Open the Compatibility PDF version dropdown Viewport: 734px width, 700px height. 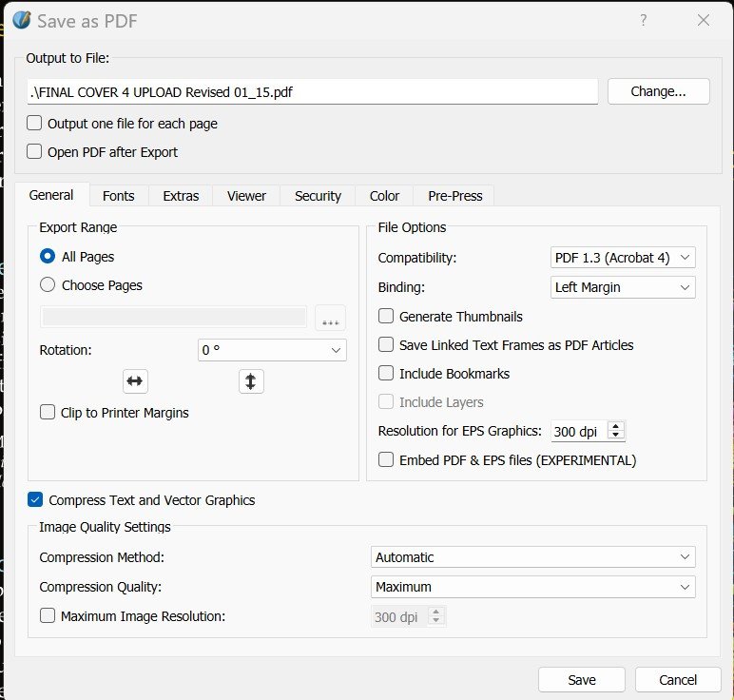[623, 258]
